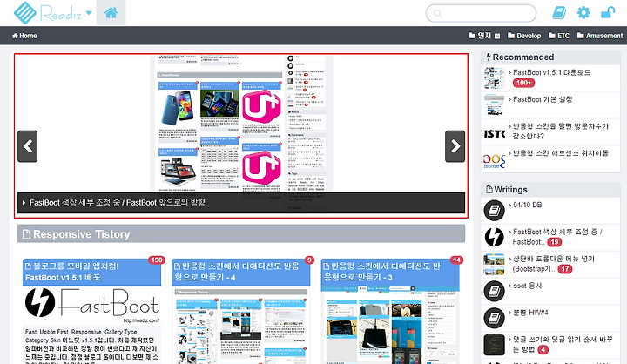Open writing FastBoot 색상 세부 조정 중

556,237
